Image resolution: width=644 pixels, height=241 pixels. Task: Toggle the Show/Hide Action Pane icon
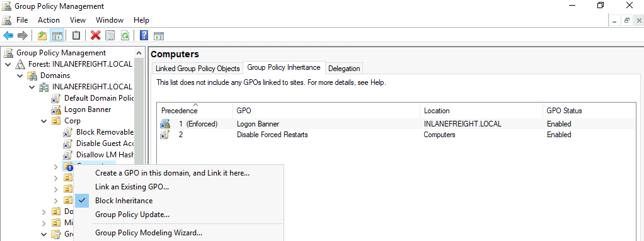(x=159, y=35)
